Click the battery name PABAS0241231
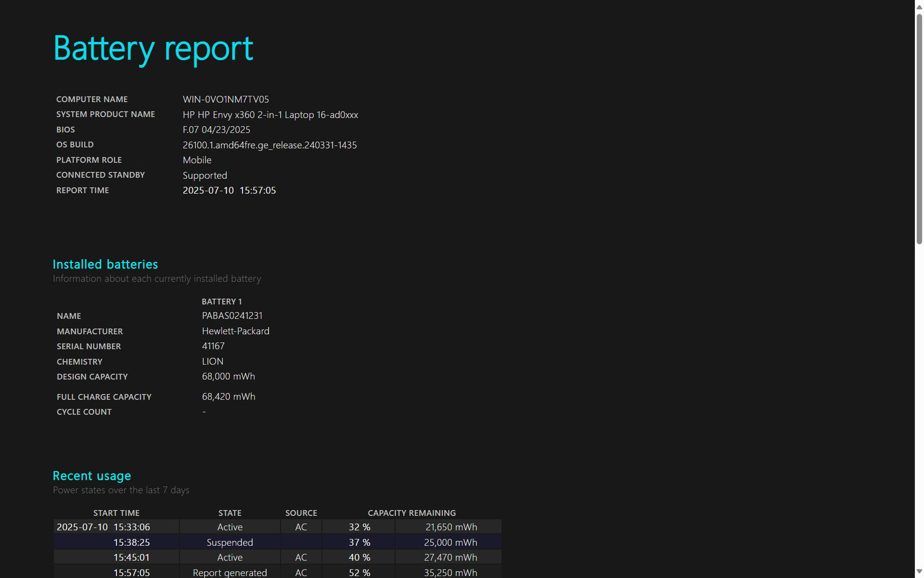The height and width of the screenshot is (578, 924). [x=232, y=316]
